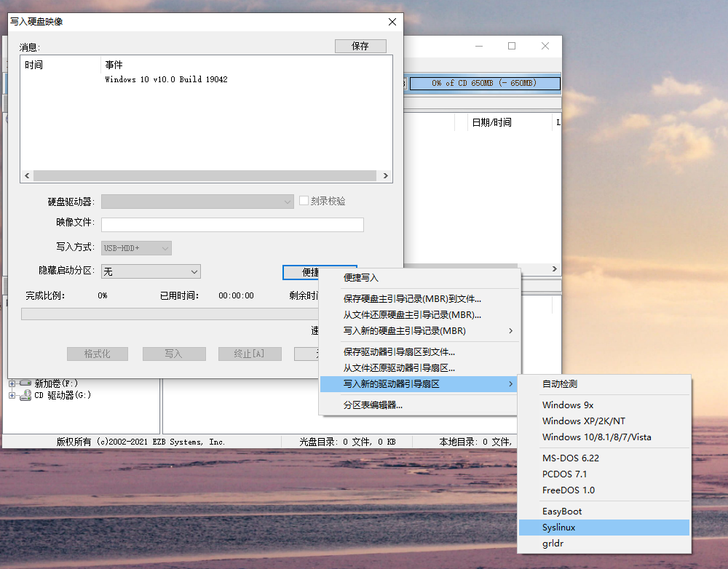Minimize the UltraISO main window
Viewport: 728px width, 569px height.
(479, 46)
